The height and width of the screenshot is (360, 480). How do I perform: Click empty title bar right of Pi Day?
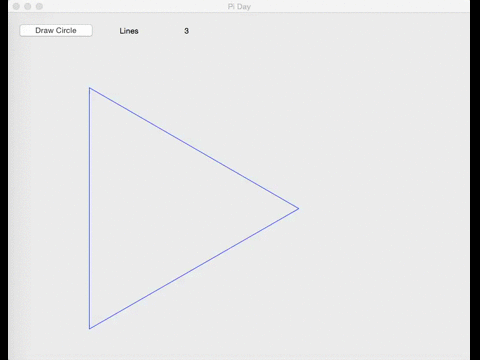click(x=360, y=7)
